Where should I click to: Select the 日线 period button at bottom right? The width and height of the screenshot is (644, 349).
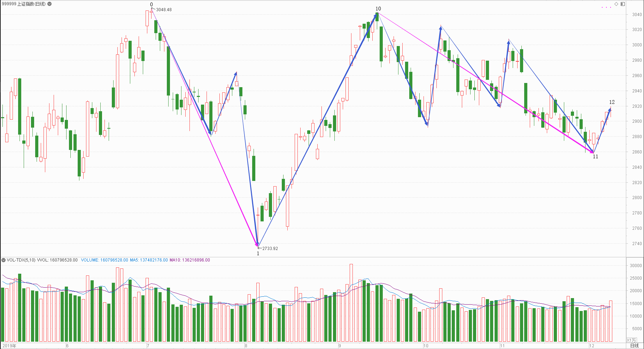pyautogui.click(x=635, y=346)
